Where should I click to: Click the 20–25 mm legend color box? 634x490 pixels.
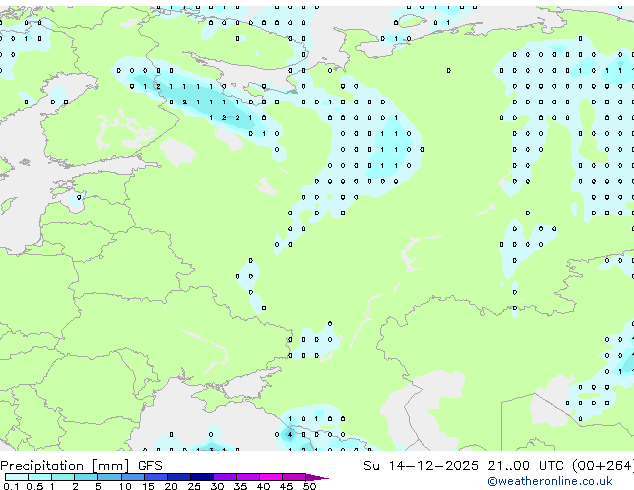click(178, 477)
